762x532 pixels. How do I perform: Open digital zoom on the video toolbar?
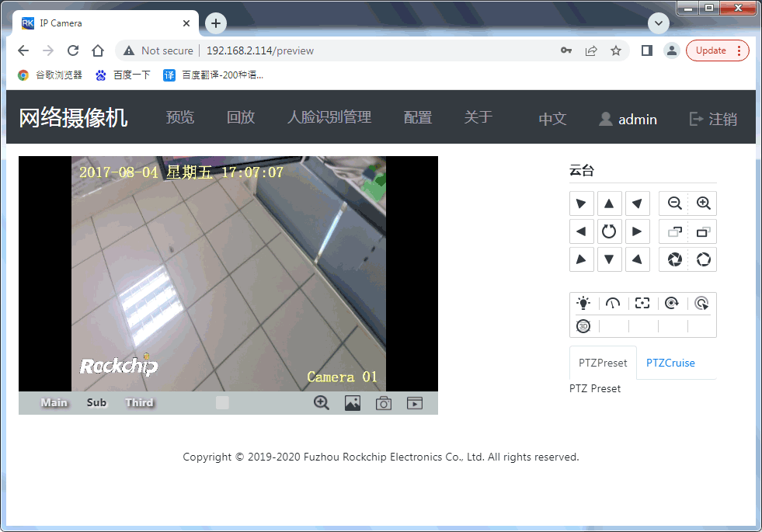pos(321,402)
